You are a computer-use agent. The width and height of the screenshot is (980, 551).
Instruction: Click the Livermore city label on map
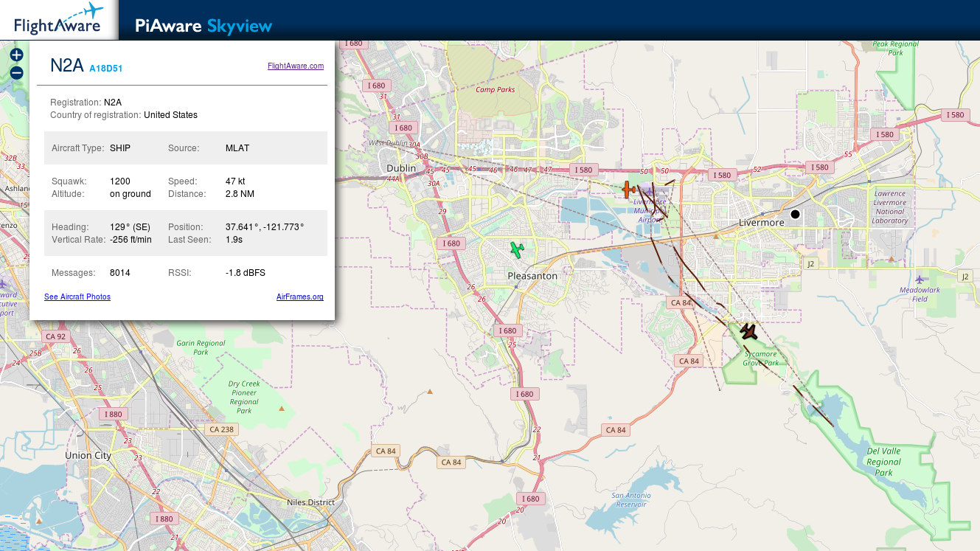[762, 223]
